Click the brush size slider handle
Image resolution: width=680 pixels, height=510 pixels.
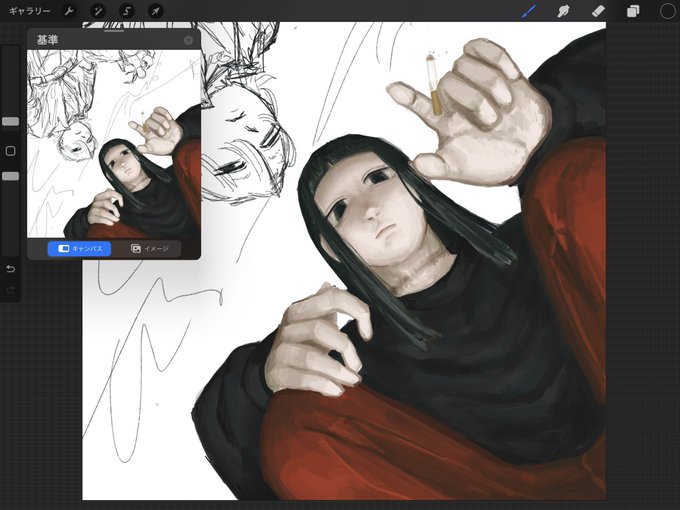pos(10,121)
